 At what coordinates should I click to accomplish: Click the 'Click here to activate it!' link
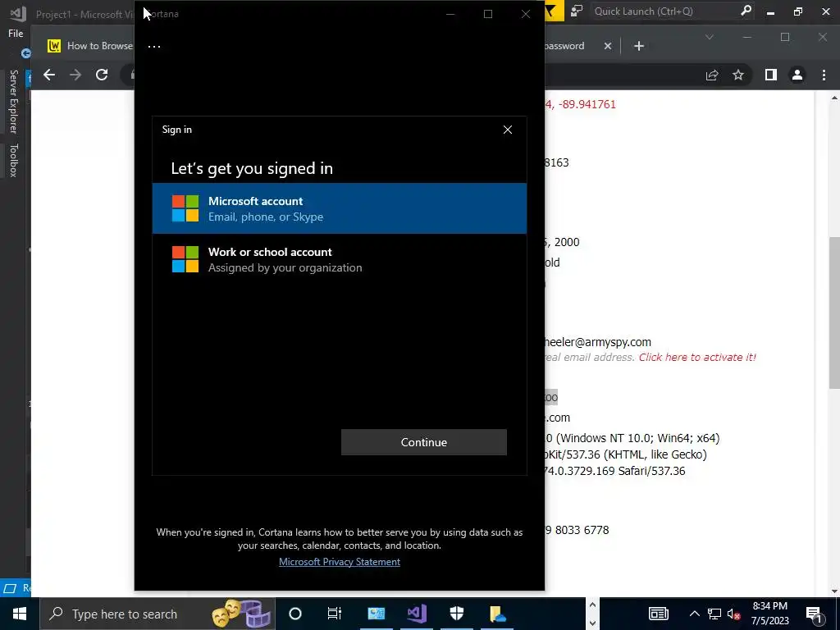point(697,358)
